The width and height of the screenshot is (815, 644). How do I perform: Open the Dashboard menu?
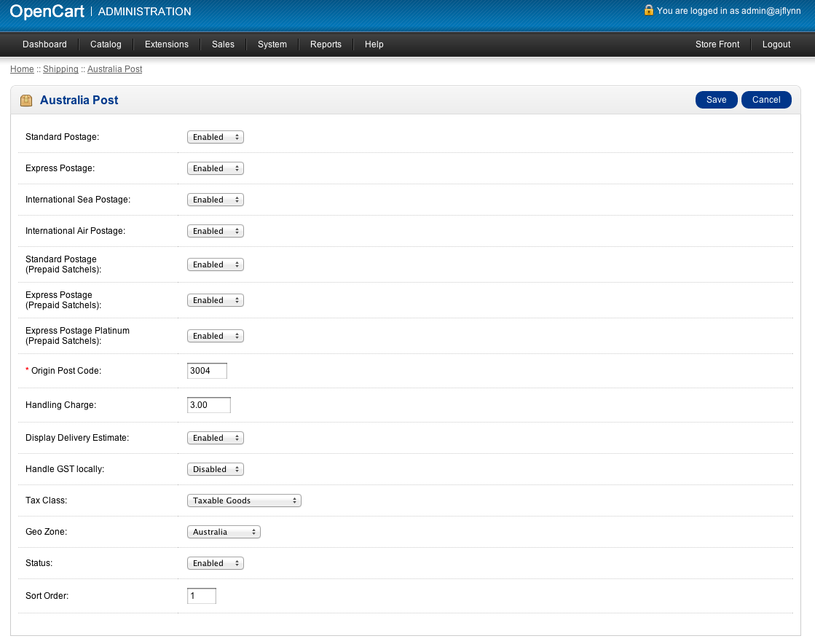pos(44,44)
